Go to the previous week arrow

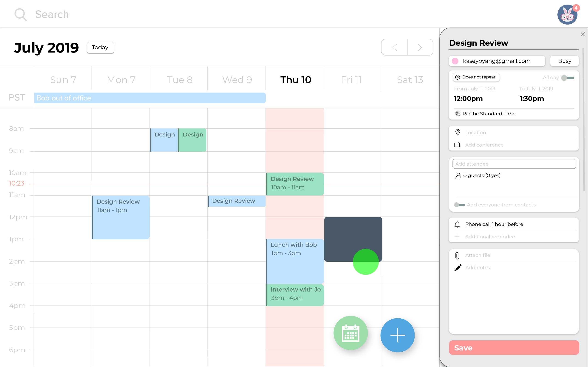point(394,47)
